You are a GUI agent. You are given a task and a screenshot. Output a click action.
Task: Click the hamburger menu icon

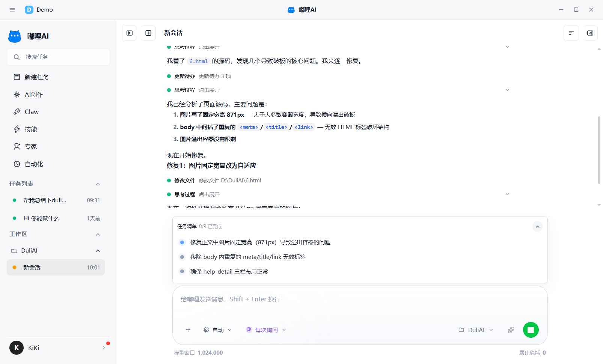[x=12, y=10]
